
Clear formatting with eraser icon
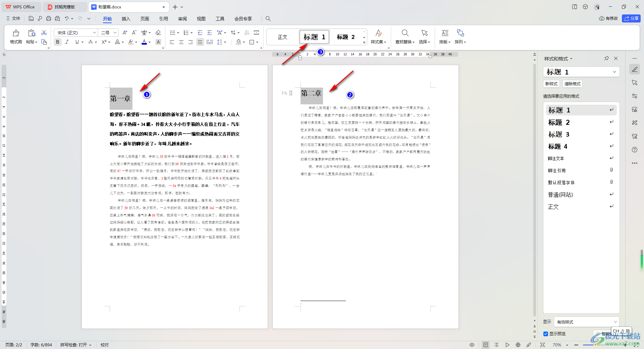(158, 33)
